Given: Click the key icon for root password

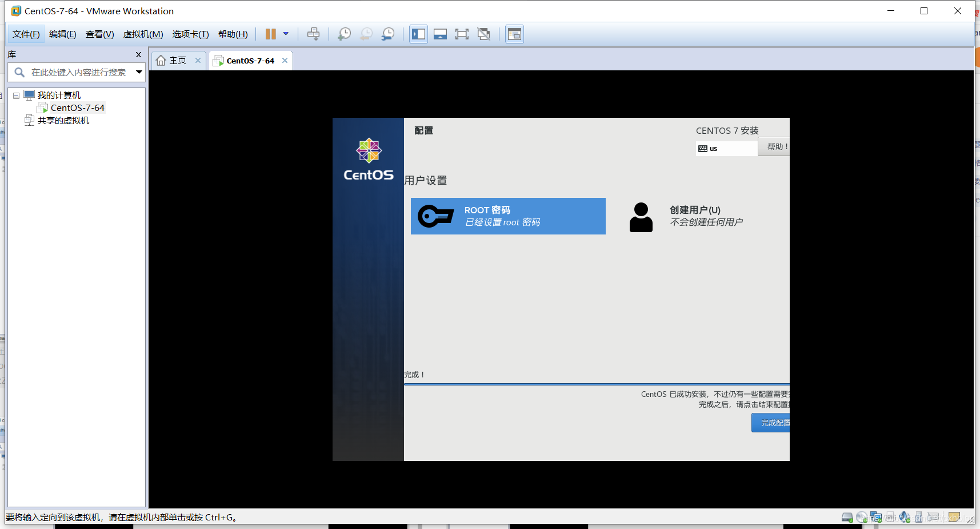Looking at the screenshot, I should 436,216.
